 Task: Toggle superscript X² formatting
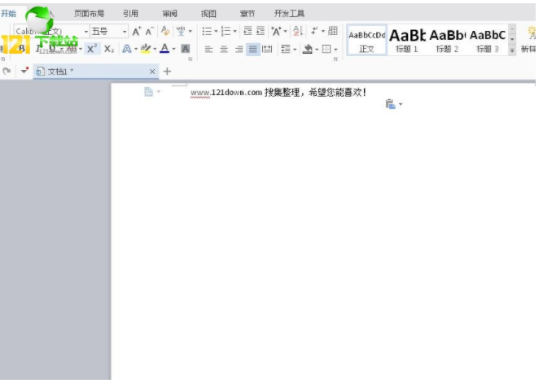[92, 49]
